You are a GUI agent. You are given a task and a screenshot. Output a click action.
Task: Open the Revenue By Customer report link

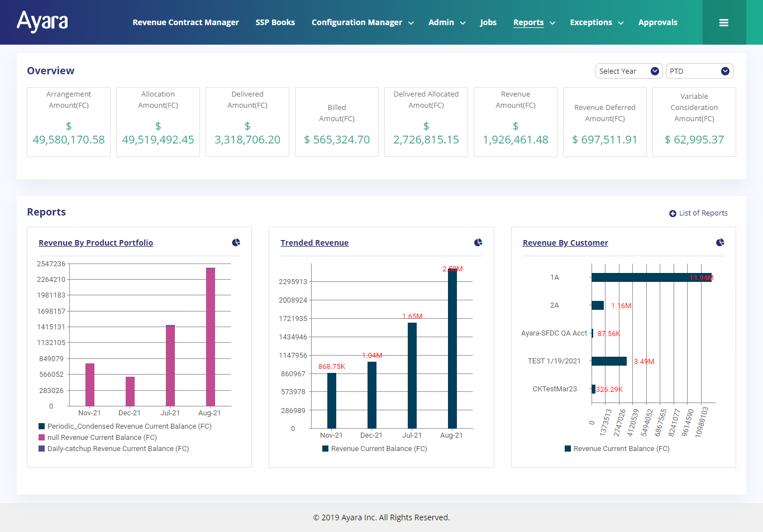point(565,243)
